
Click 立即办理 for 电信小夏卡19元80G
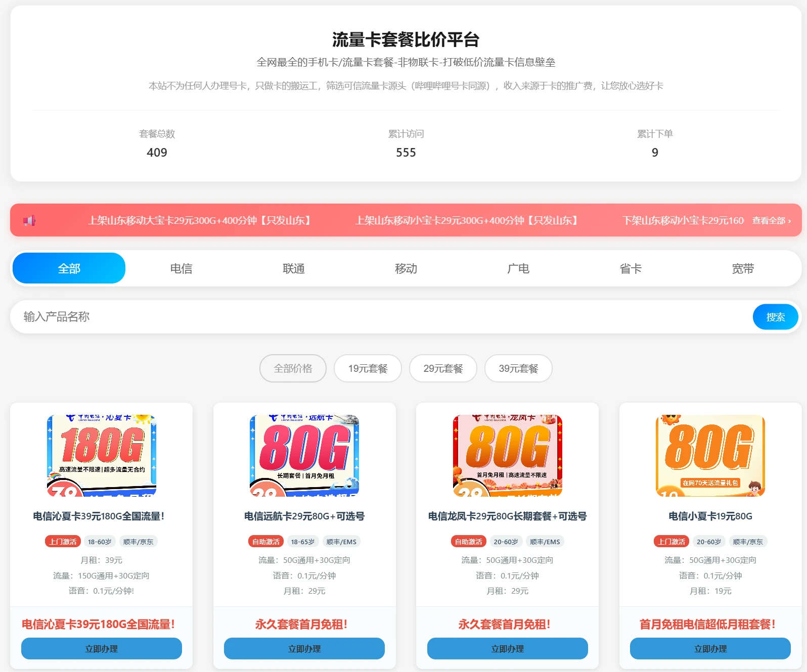710,648
